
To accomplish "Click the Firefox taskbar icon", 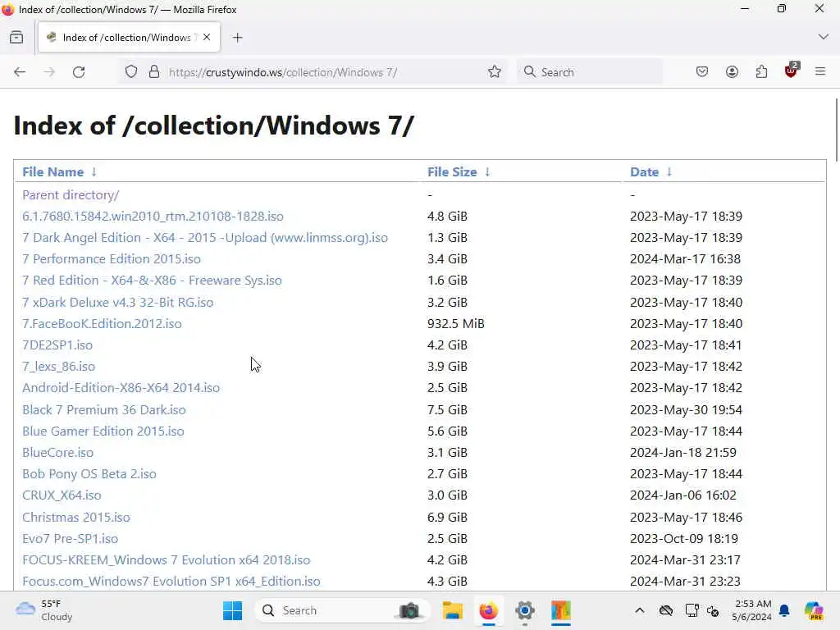I will (489, 610).
